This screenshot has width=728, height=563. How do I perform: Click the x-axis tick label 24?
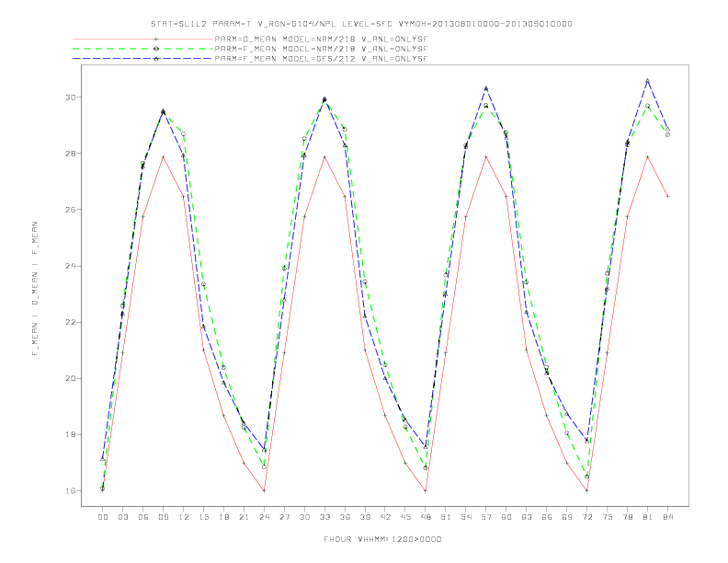click(264, 517)
